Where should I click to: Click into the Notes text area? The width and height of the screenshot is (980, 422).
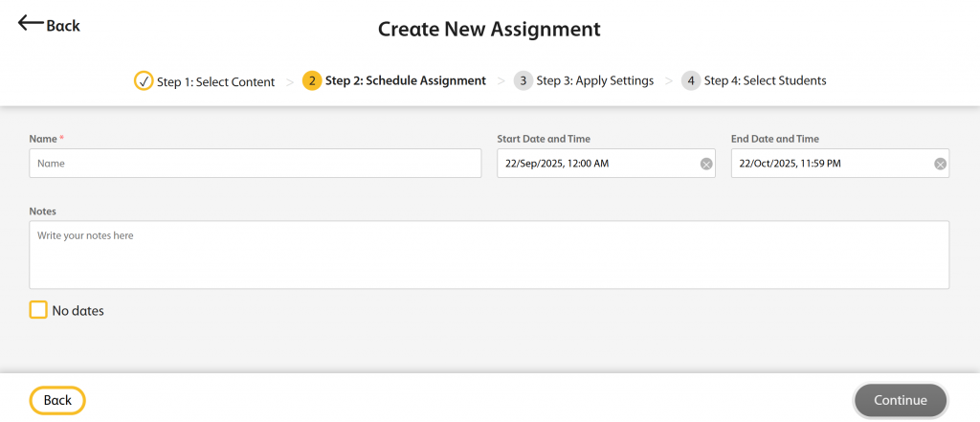(x=489, y=255)
